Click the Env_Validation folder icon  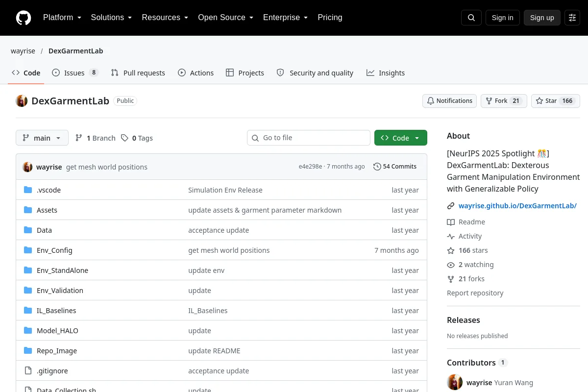(28, 291)
